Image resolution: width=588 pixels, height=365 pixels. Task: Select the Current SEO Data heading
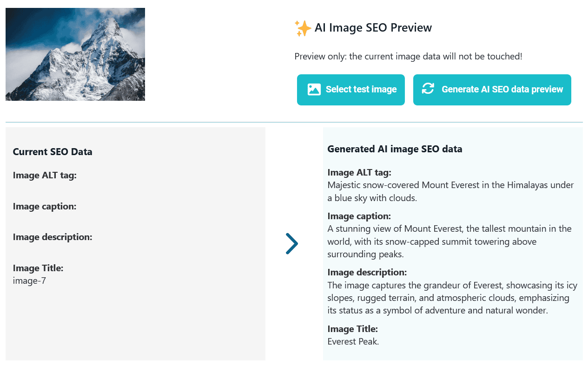click(53, 152)
